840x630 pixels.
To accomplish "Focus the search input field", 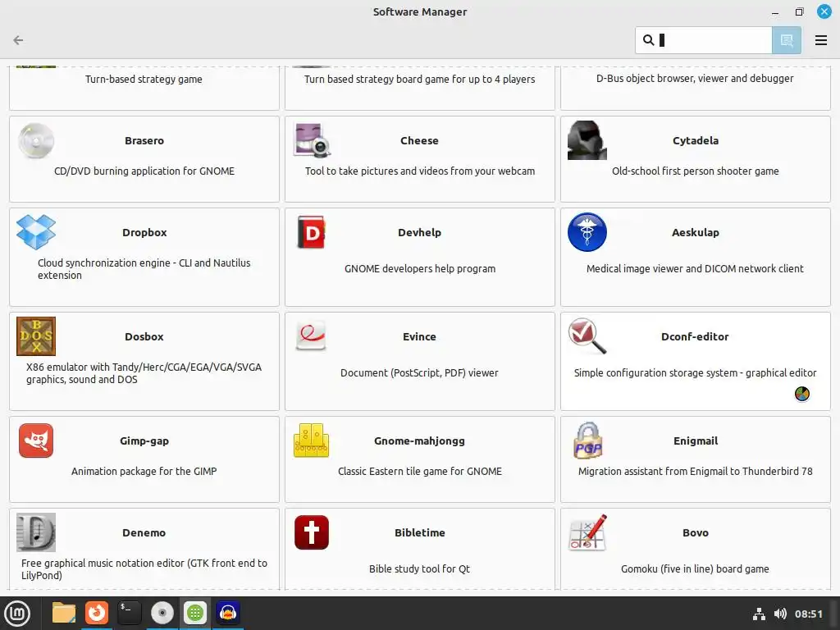I will coord(703,40).
